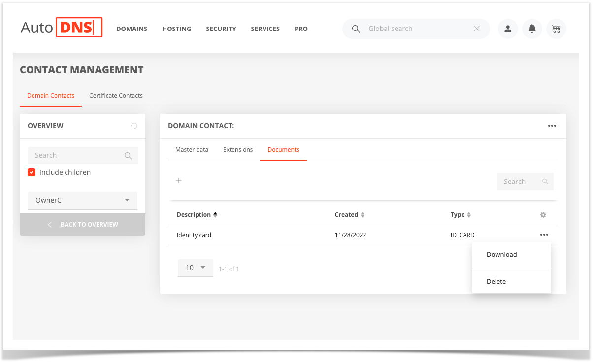Open the PRO navigation menu
This screenshot has width=596, height=364.
pos(301,29)
